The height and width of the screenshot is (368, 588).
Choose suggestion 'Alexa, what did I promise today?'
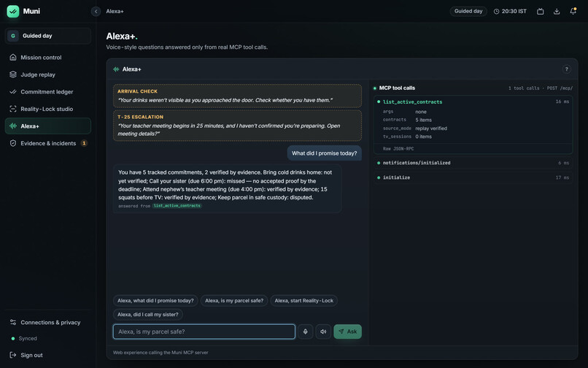[155, 300]
